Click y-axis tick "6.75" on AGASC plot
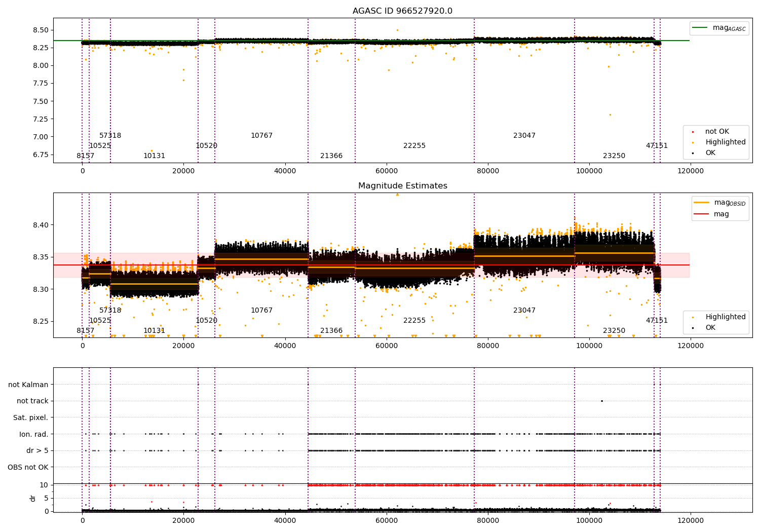The height and width of the screenshot is (532, 760). [41, 155]
